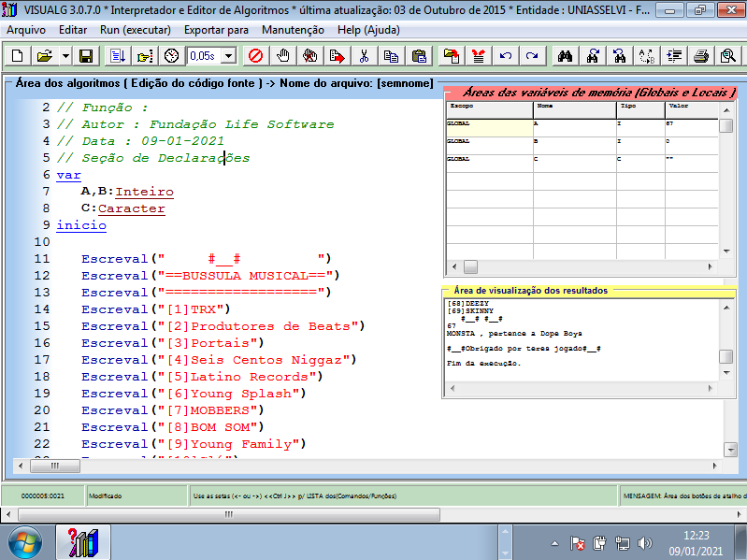Expand the recent files dropdown arrow
This screenshot has height=560, width=747.
(65, 56)
